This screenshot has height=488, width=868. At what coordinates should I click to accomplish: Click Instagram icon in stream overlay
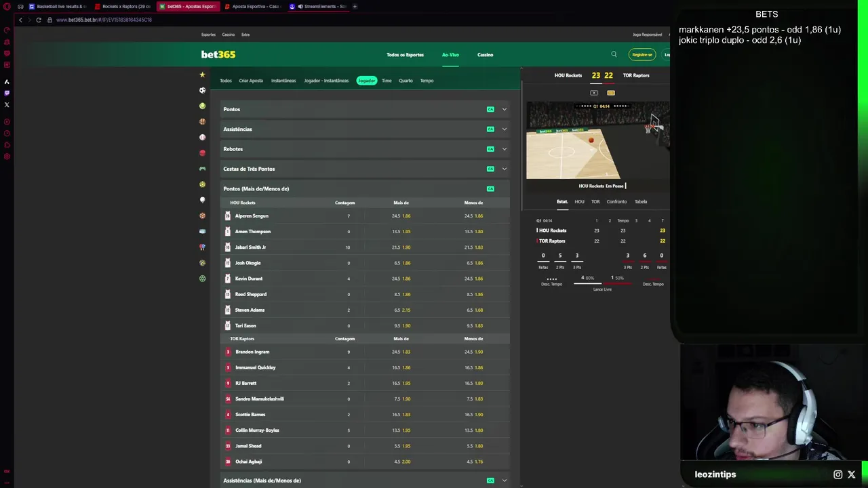[x=838, y=474]
